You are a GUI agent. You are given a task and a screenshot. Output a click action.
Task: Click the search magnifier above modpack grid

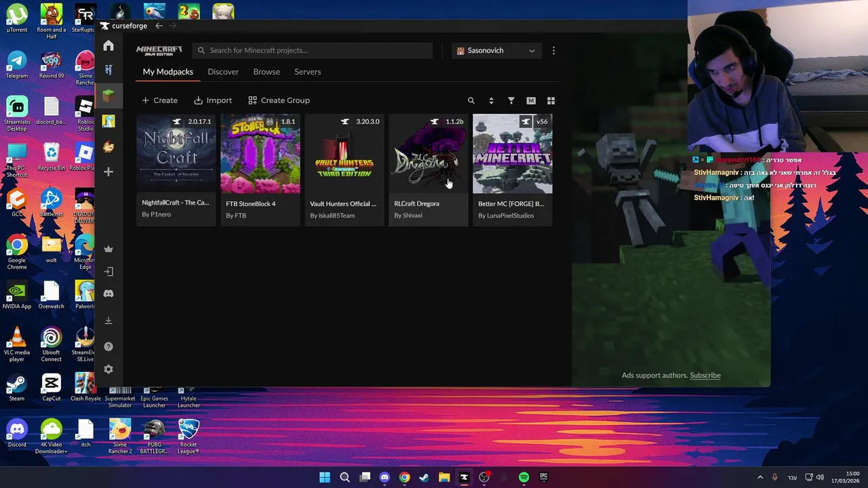471,100
